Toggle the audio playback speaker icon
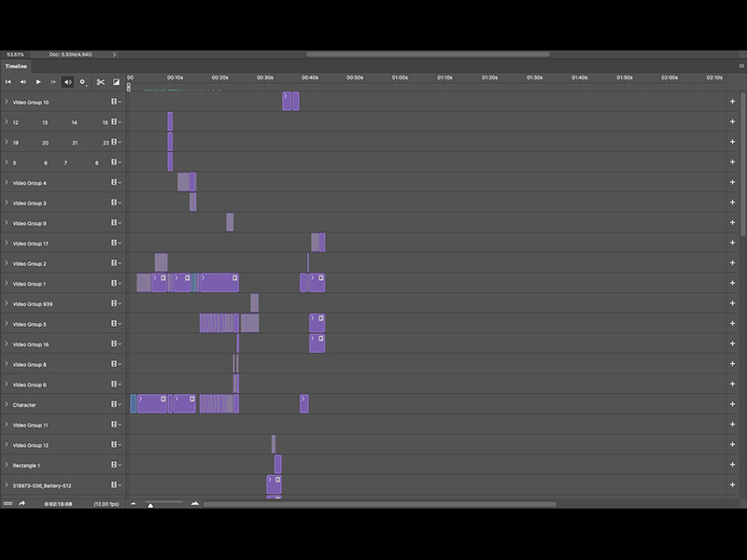This screenshot has width=747, height=560. click(x=67, y=82)
